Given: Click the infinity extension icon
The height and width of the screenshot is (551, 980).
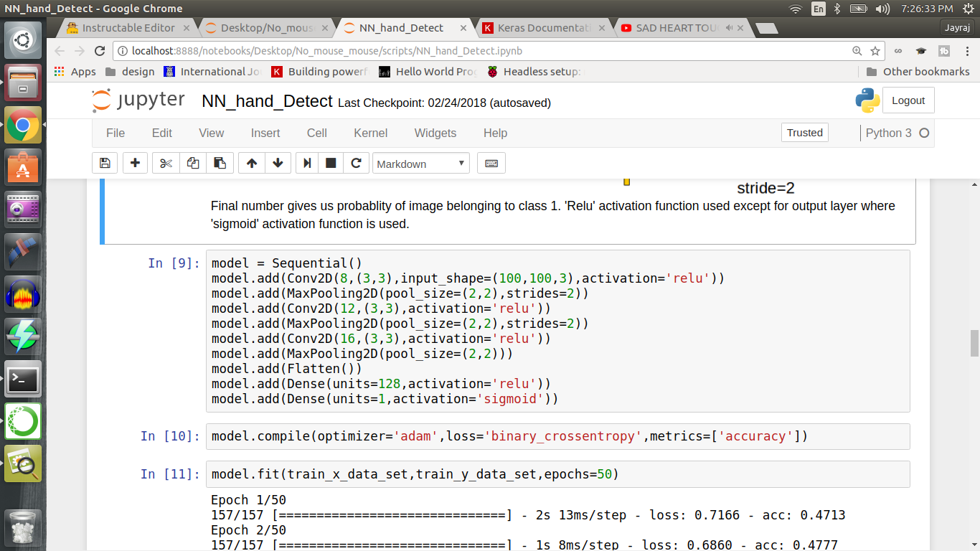Looking at the screenshot, I should pos(898,51).
